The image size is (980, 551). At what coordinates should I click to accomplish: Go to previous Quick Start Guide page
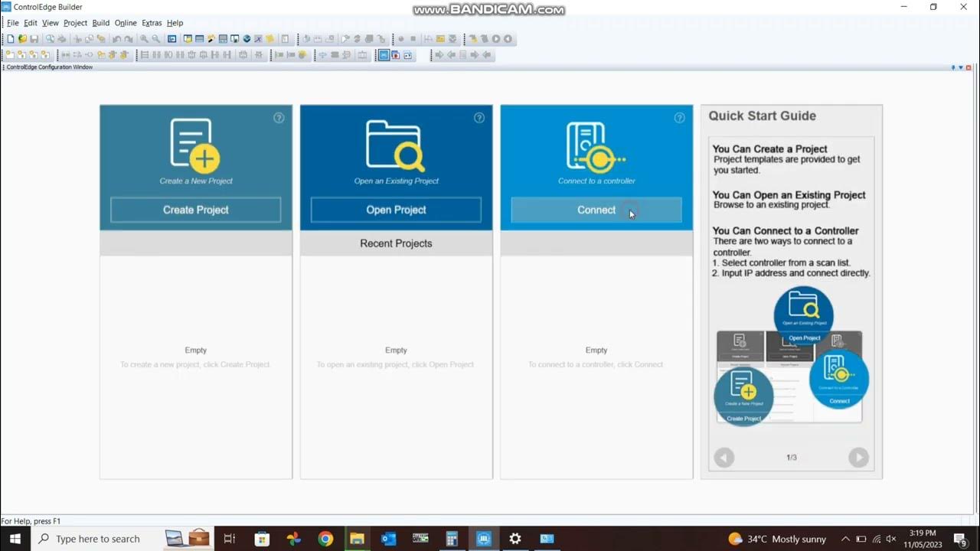[x=724, y=458]
